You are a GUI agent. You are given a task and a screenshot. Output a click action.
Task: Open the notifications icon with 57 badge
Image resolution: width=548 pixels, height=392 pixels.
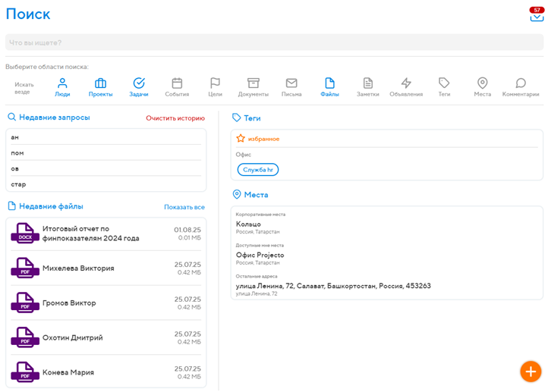[x=537, y=15]
